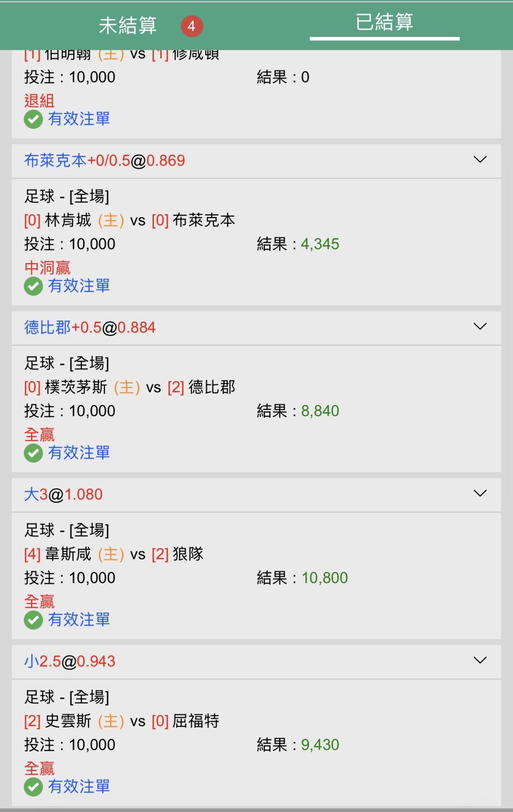Tap green checkmark under 韋斯咸 bet
513x812 pixels.
pos(33,620)
